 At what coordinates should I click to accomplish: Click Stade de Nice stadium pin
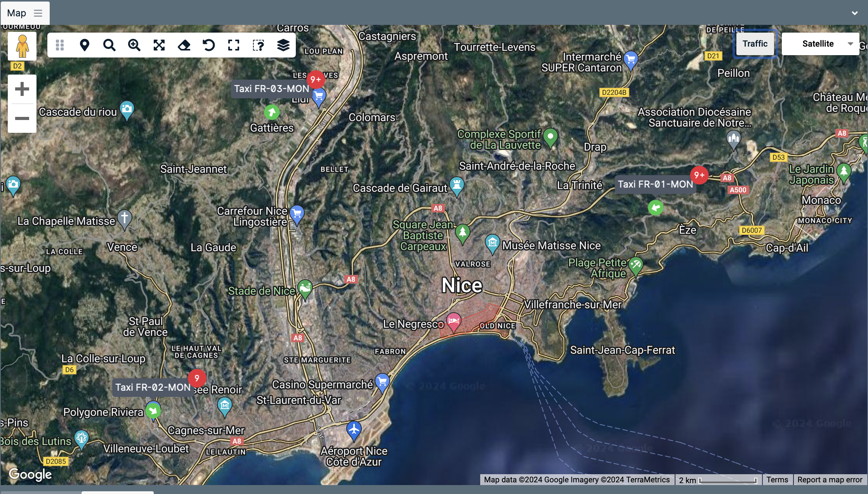[x=305, y=289]
